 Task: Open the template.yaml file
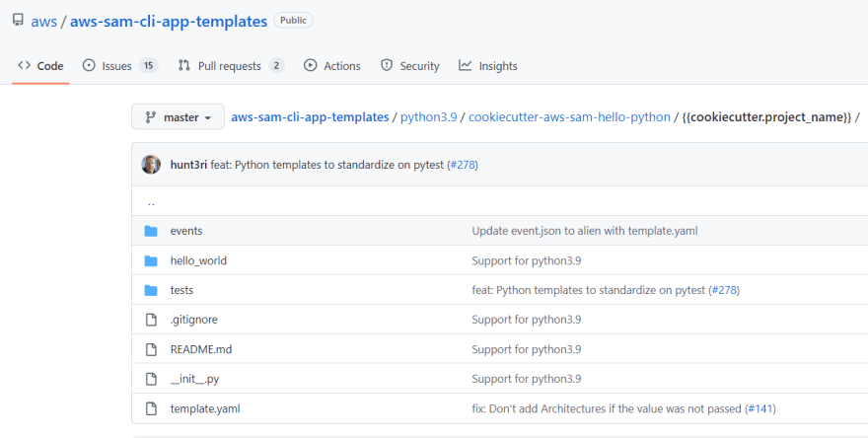click(205, 408)
